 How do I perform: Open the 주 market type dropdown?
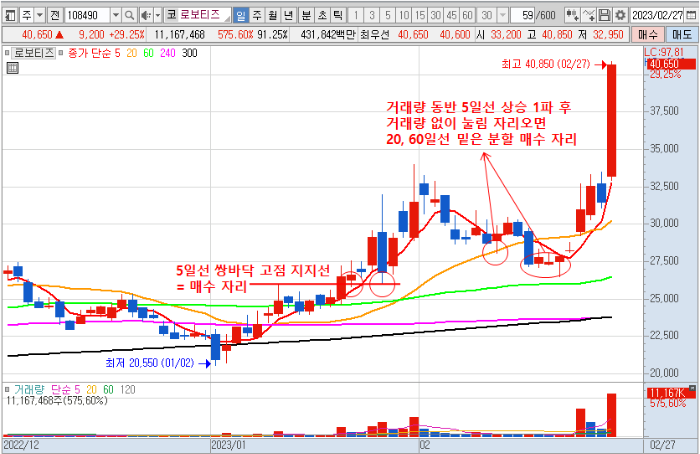click(x=39, y=16)
